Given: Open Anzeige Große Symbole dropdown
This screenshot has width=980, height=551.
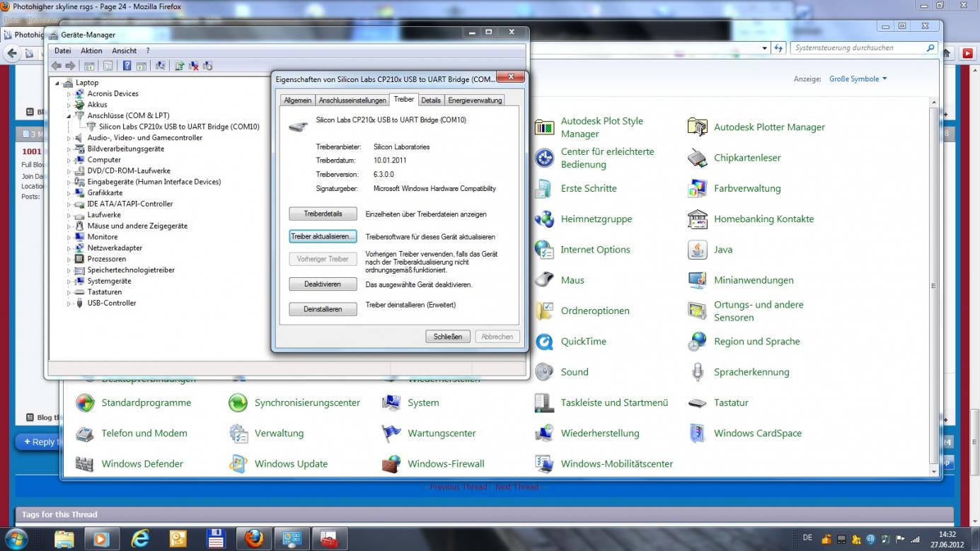Looking at the screenshot, I should (858, 79).
